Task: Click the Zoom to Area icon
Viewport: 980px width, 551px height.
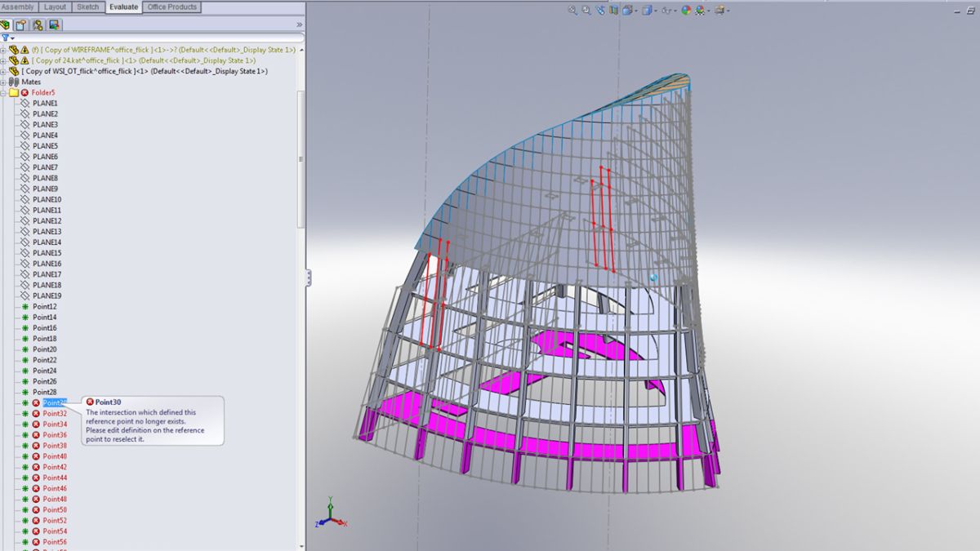Action: 586,11
